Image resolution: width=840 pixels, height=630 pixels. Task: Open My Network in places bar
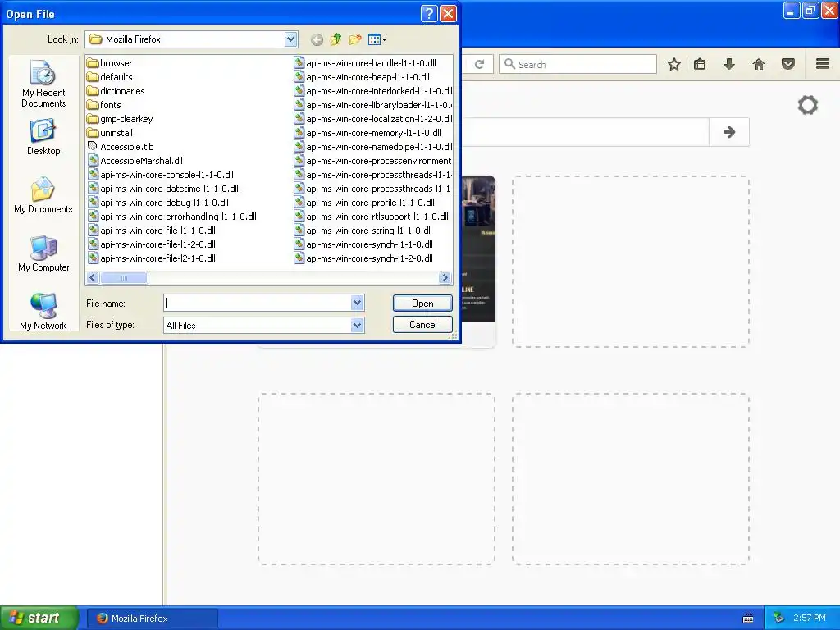tap(43, 311)
